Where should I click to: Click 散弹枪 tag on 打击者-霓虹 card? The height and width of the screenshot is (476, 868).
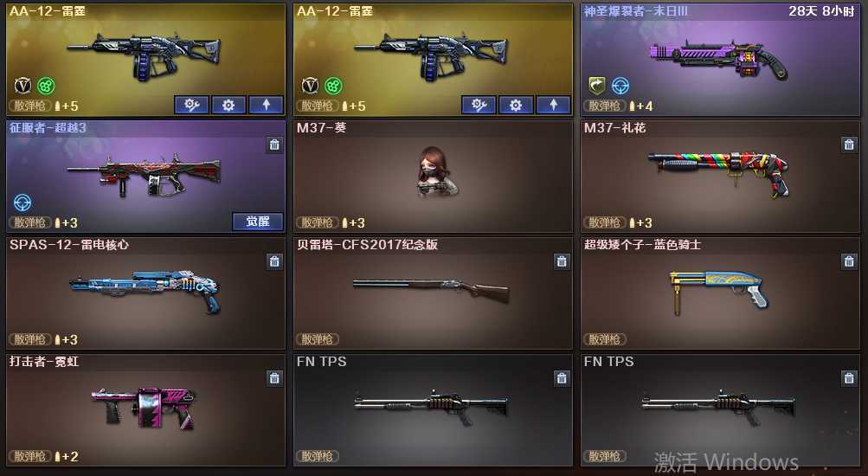click(30, 456)
